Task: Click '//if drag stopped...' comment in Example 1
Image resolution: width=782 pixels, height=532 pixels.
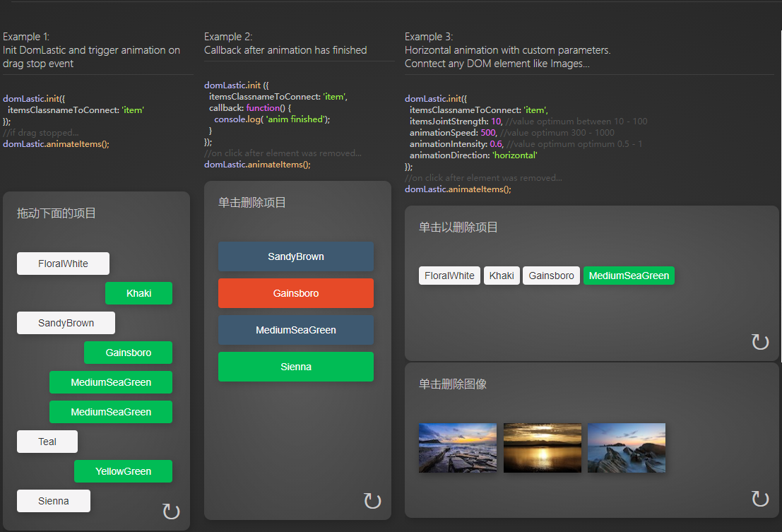Action: coord(41,133)
